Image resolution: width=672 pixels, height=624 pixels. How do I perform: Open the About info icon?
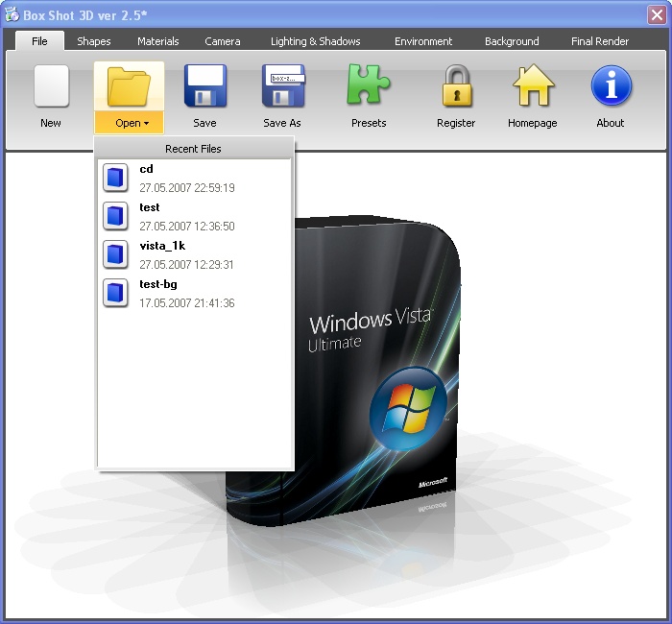click(x=611, y=86)
